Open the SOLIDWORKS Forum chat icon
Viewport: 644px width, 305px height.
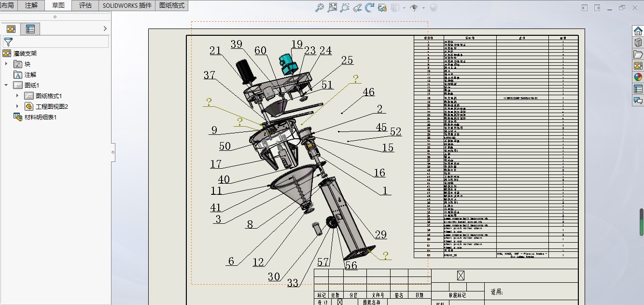tap(638, 101)
